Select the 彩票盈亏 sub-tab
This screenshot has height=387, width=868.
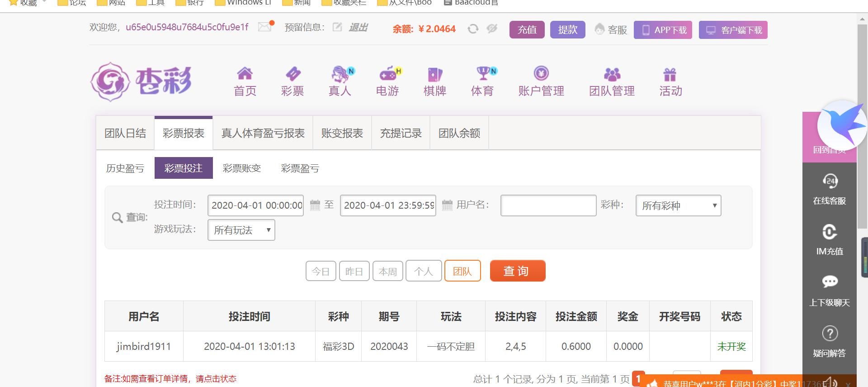pyautogui.click(x=300, y=168)
